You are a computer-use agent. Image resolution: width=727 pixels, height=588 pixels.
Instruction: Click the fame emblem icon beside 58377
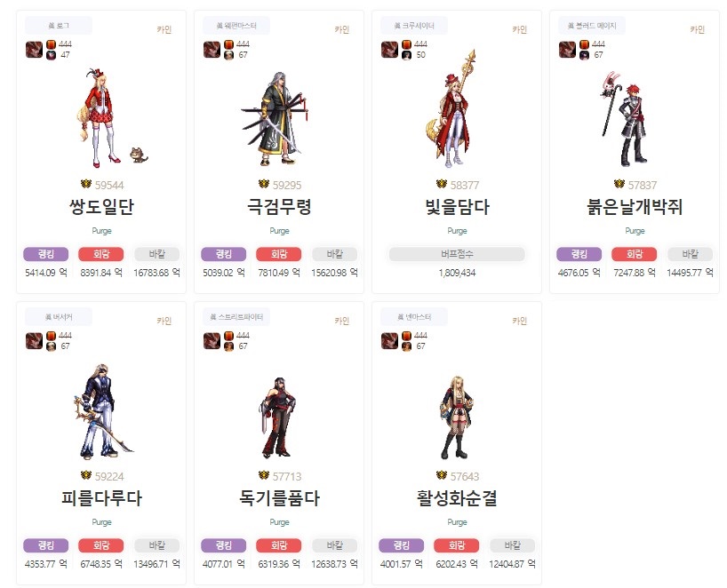442,185
